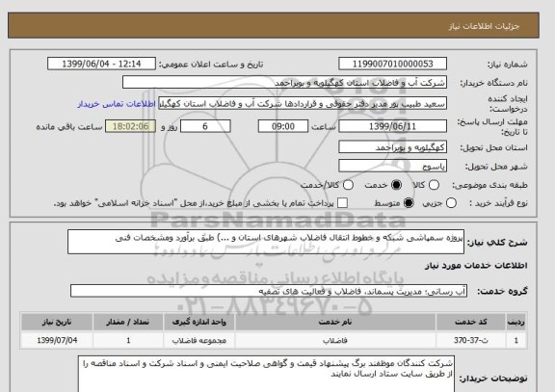Click the remaining days field showing 6
Screen dimensions: 555x392
205,126
